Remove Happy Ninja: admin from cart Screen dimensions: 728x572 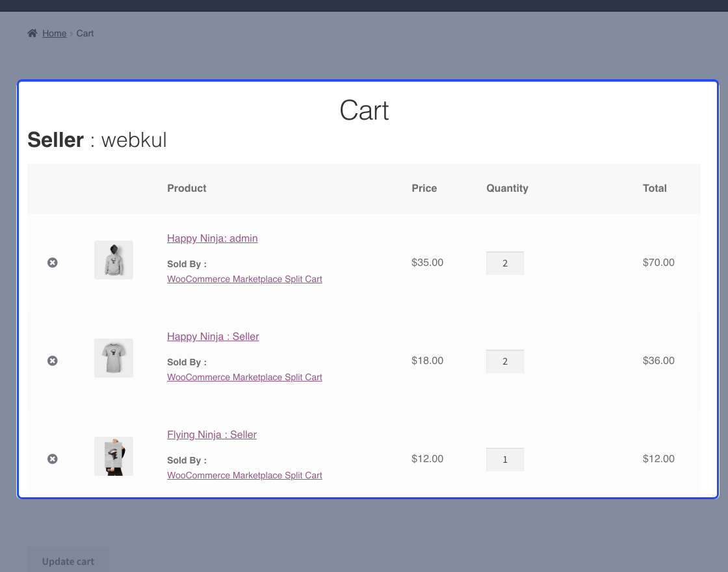(x=53, y=263)
